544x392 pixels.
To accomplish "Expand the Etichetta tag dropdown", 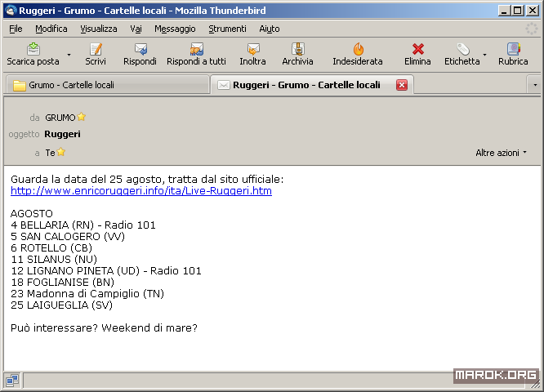I will (484, 56).
